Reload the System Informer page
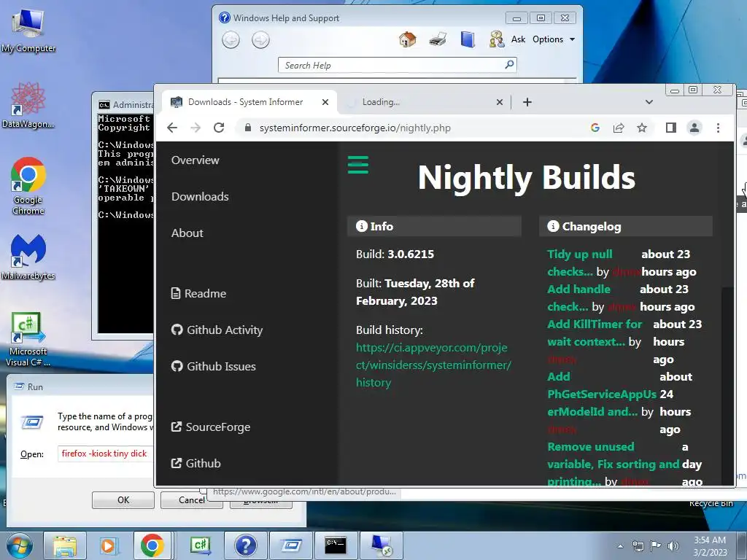 [x=219, y=128]
